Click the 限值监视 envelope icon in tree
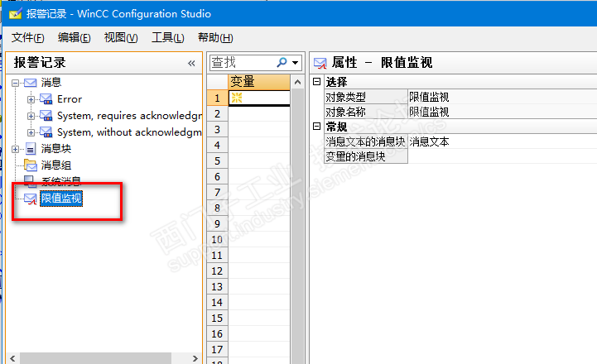597x364 pixels. click(30, 199)
